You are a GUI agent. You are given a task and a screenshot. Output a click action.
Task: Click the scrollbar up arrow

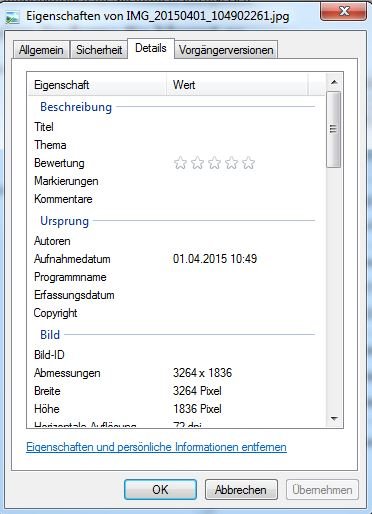(x=334, y=82)
